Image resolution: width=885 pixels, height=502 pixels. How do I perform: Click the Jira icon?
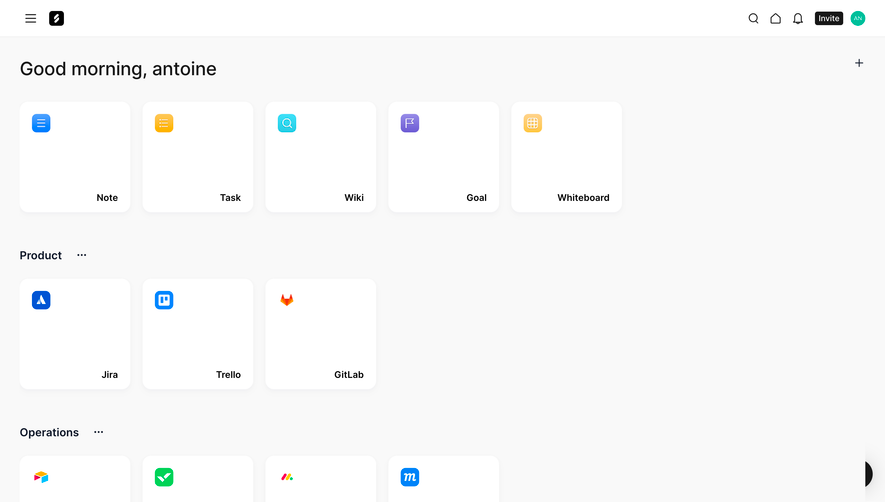click(41, 300)
